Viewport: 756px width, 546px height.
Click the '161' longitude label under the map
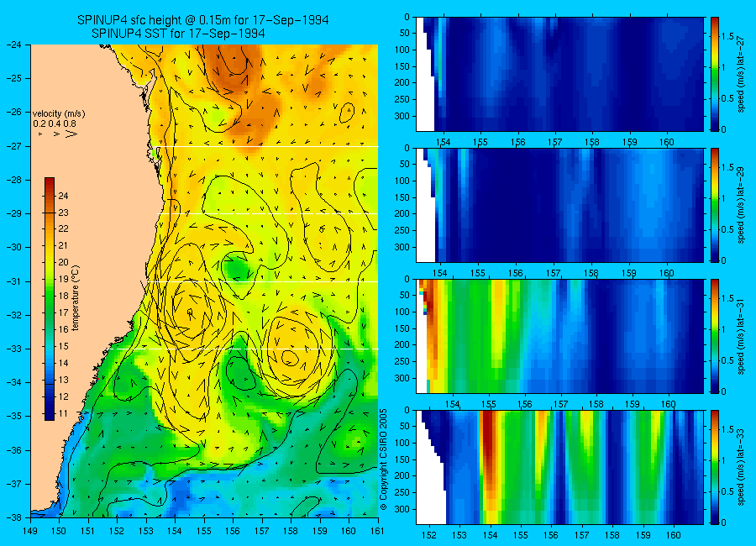[378, 531]
